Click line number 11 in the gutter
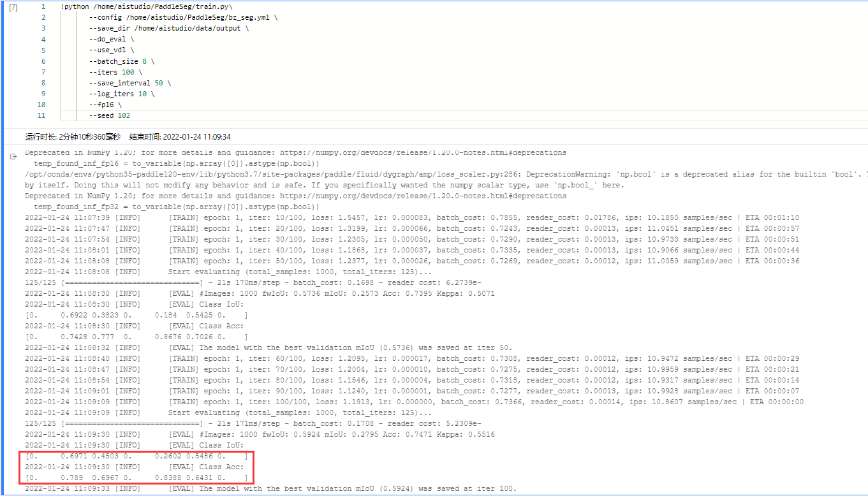868x496 pixels. coord(41,115)
